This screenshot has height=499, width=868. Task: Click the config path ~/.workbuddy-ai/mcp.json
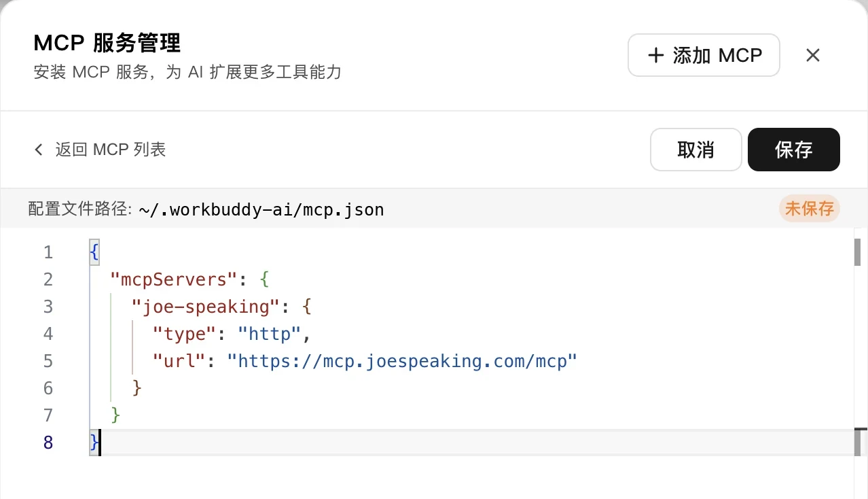[261, 209]
